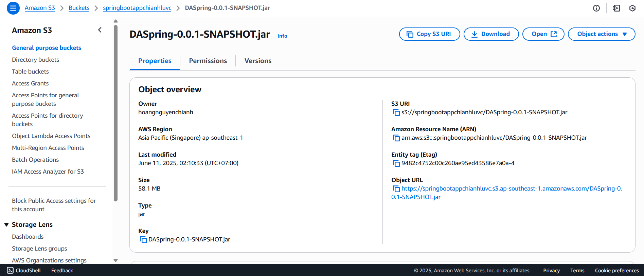Switch to the Permissions tab
644x276 pixels.
(208, 61)
